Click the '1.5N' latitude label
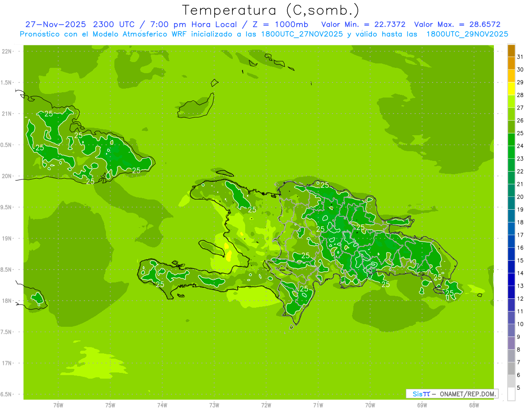The image size is (532, 411). pos(6,82)
